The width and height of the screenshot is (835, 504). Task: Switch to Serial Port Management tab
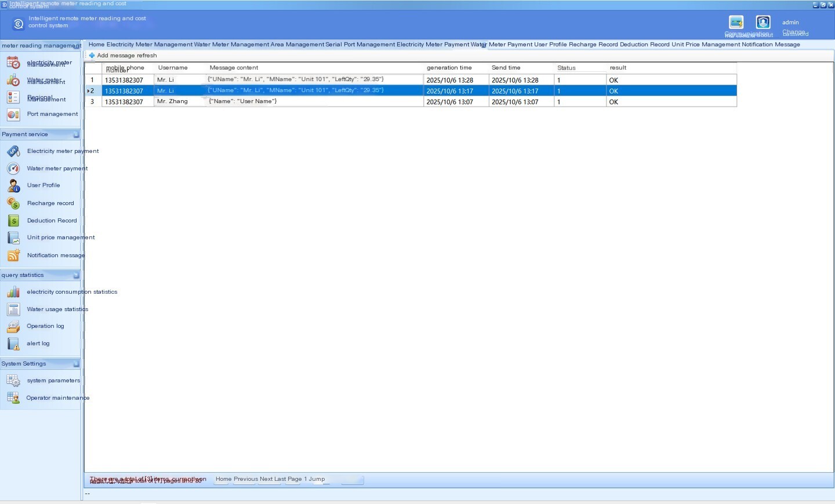(360, 45)
